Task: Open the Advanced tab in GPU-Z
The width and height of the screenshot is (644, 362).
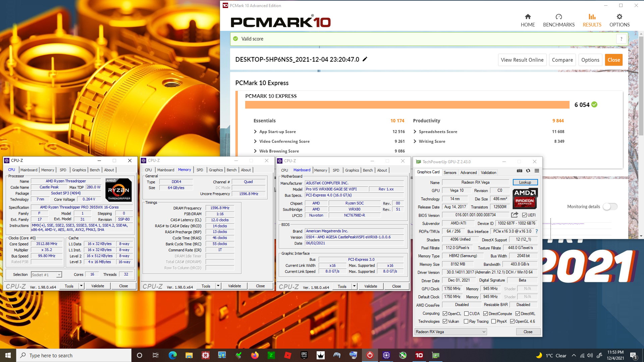Action: (x=468, y=173)
